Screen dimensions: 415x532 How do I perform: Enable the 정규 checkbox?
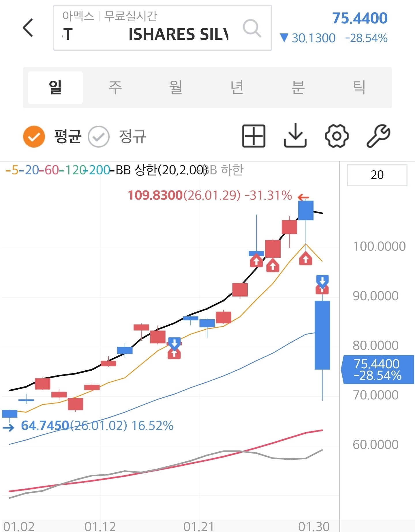click(x=99, y=137)
